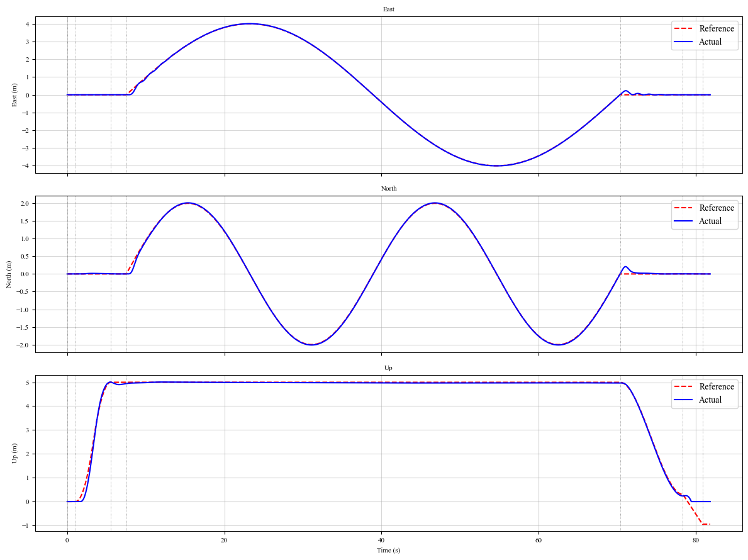Click the blue line sample in North legend
The height and width of the screenshot is (560, 748).
(683, 221)
